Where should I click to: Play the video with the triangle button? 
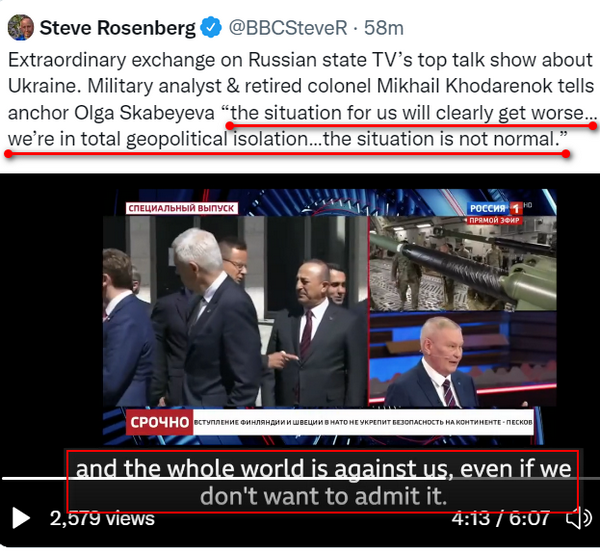21,518
